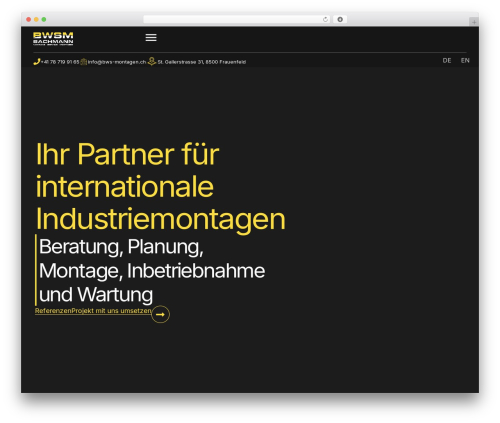
Task: Click the location pin icon
Action: 152,61
